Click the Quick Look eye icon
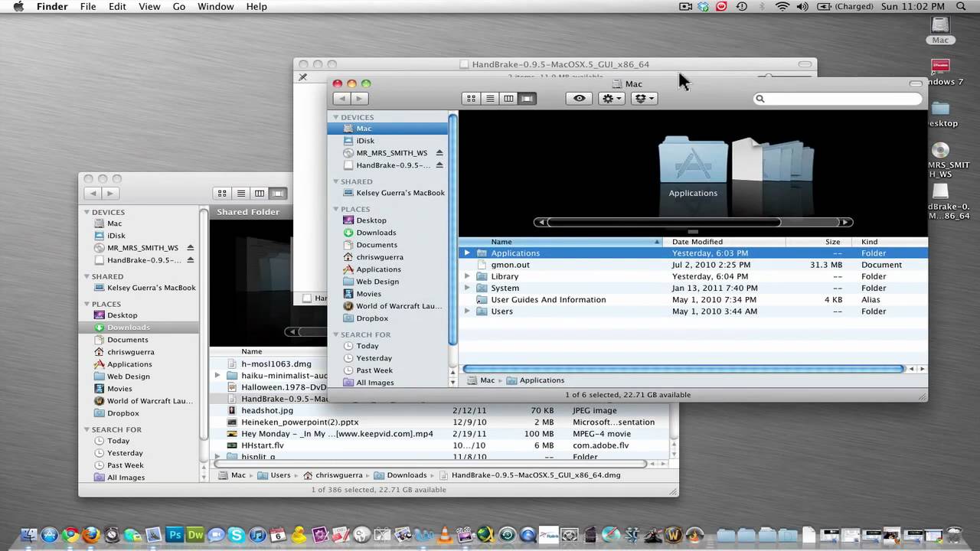The width and height of the screenshot is (980, 551). click(x=579, y=98)
